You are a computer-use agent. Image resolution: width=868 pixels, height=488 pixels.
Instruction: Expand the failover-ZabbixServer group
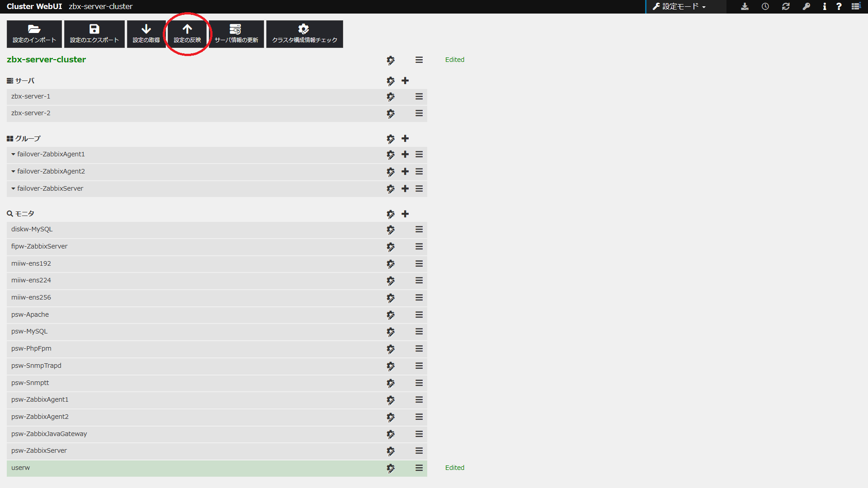point(13,188)
